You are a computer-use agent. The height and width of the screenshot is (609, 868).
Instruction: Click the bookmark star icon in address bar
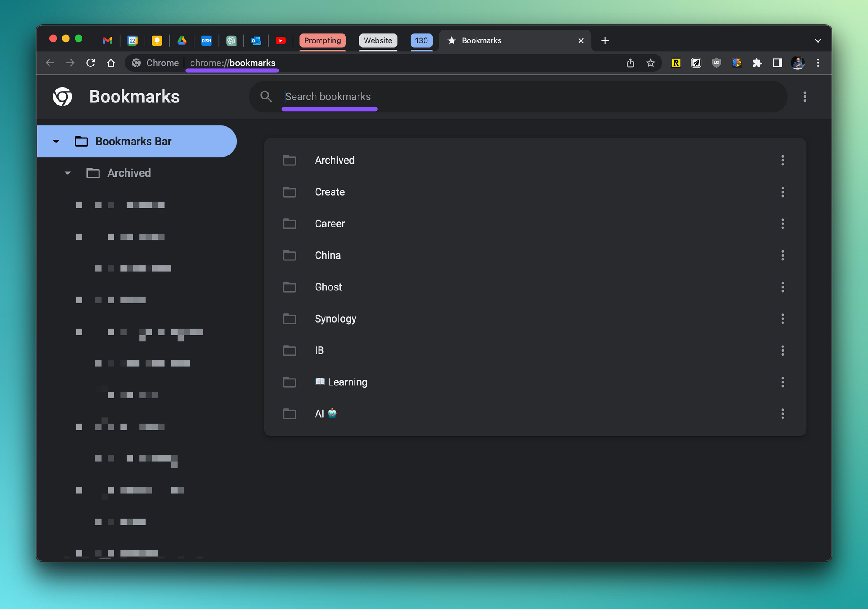coord(650,63)
